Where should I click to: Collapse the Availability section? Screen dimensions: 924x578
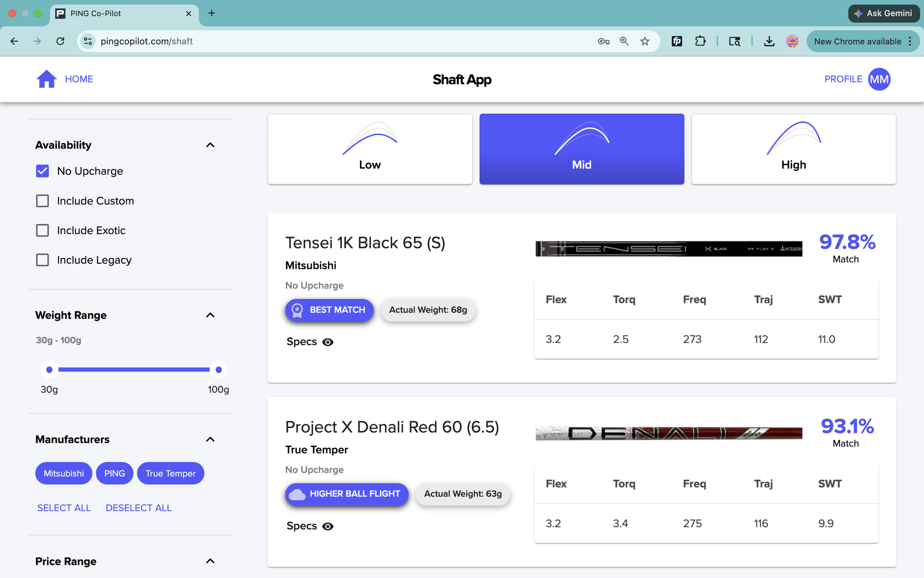(x=210, y=145)
